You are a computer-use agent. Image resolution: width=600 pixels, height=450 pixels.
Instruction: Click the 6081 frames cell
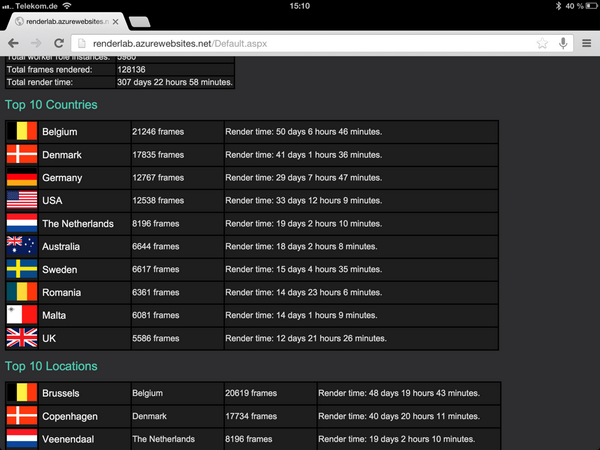[x=178, y=315]
